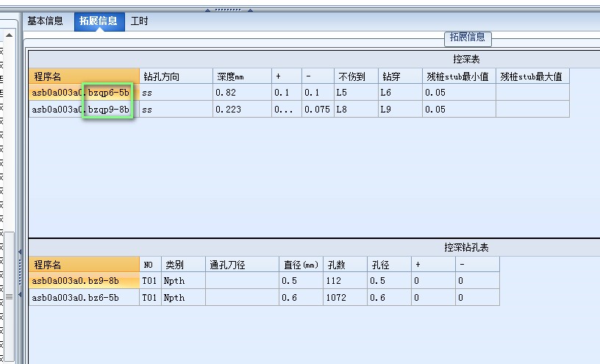Click the - header in 控深表

point(318,76)
